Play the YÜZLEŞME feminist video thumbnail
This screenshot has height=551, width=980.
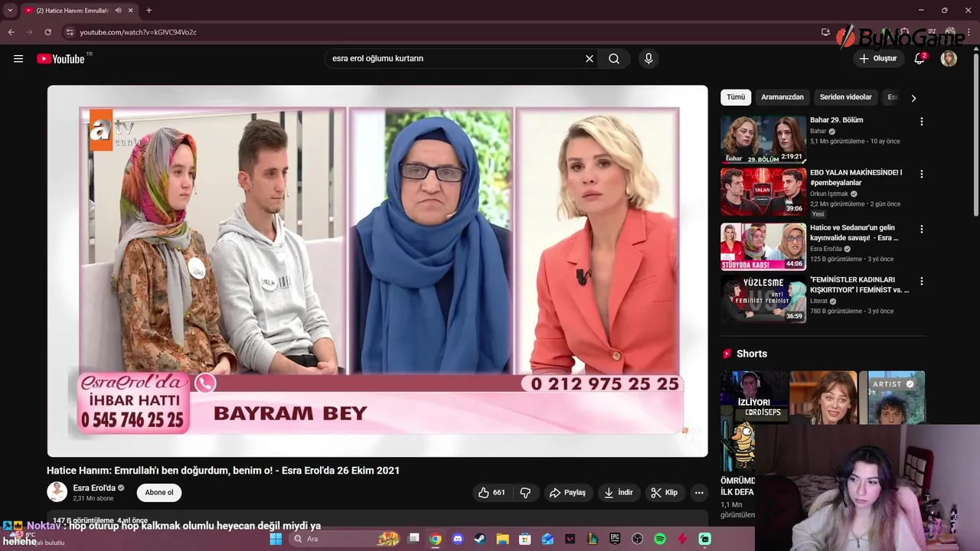click(763, 298)
